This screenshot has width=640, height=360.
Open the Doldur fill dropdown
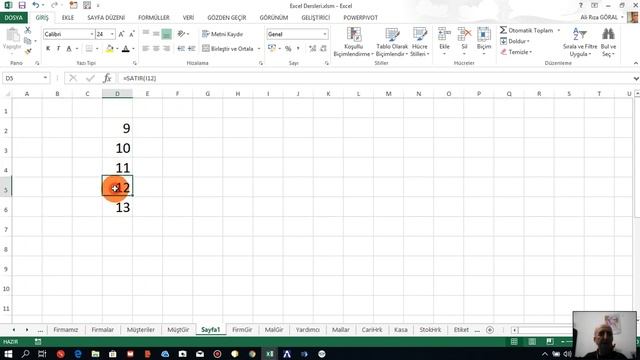(x=515, y=41)
